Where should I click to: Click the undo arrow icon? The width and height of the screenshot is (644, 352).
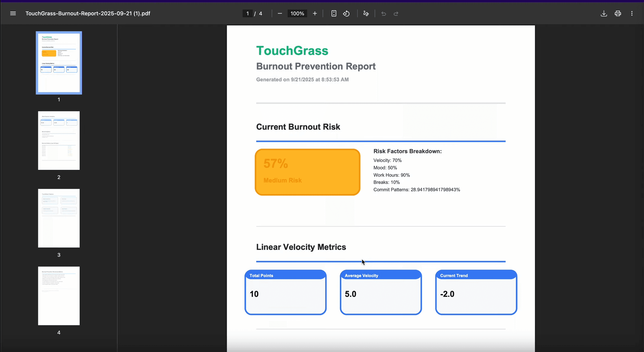383,14
